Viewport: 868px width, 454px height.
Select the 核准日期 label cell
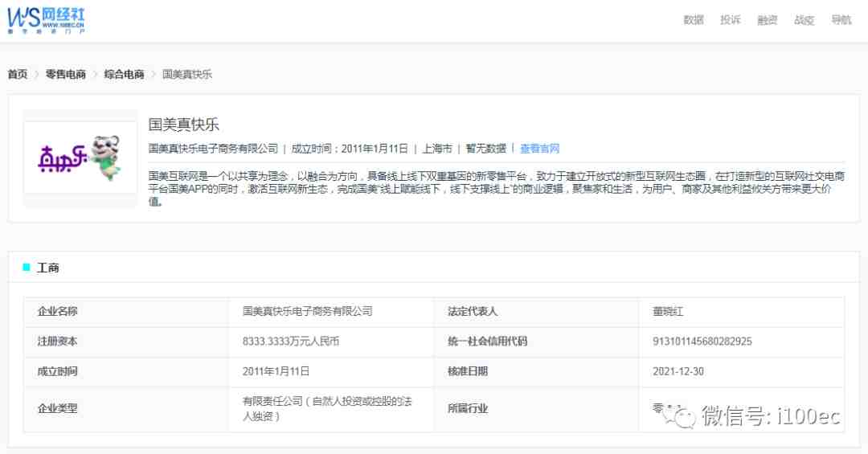[536, 371]
